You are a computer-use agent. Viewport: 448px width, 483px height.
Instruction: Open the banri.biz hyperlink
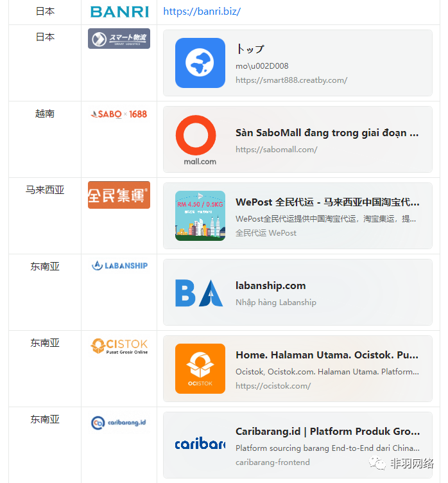click(202, 12)
